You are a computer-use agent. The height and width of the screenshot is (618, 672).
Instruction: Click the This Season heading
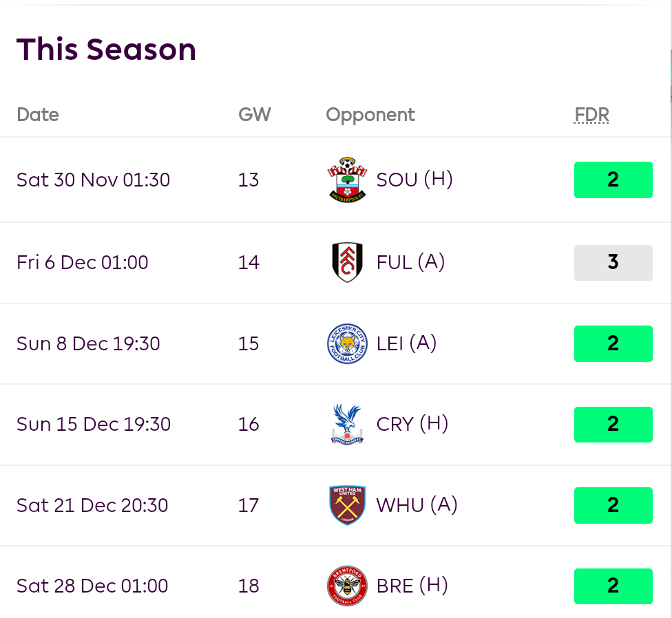coord(107,50)
